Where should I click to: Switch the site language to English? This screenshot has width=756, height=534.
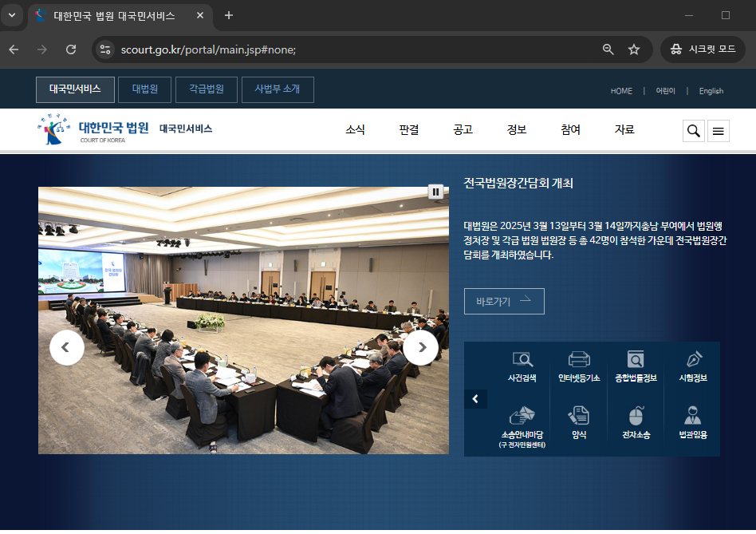pos(711,91)
